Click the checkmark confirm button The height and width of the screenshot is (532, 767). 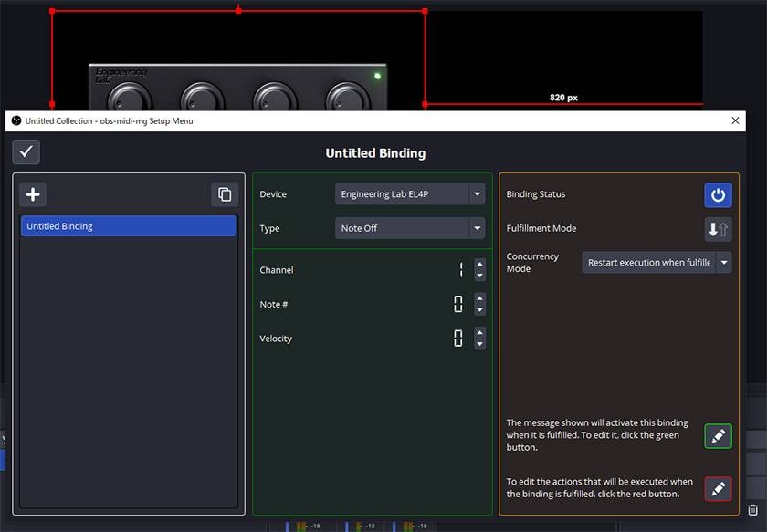click(26, 152)
